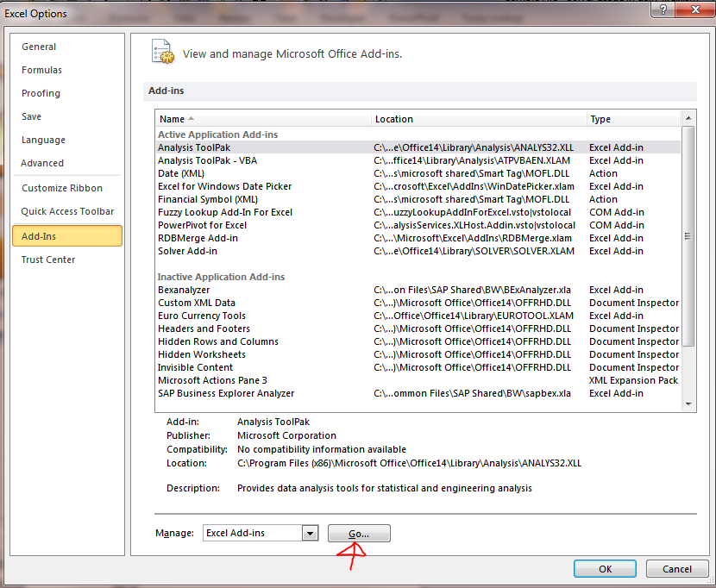Select the Advanced sidebar item
Screen dimensions: 716x588
point(41,163)
